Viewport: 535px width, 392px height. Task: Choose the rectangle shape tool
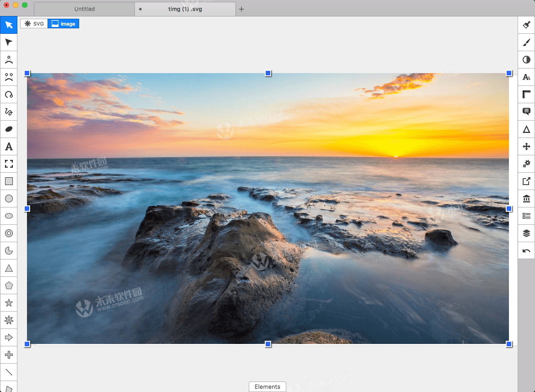[9, 181]
